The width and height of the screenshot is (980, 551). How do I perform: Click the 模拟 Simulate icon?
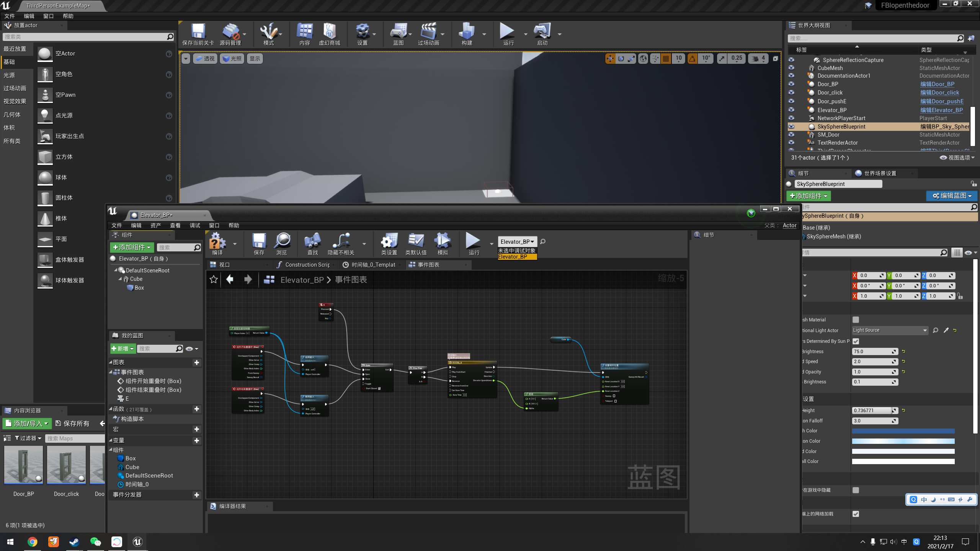(442, 244)
